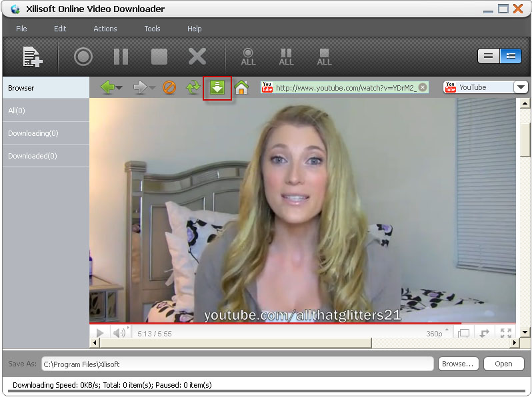Click the Open folder button

(x=503, y=364)
